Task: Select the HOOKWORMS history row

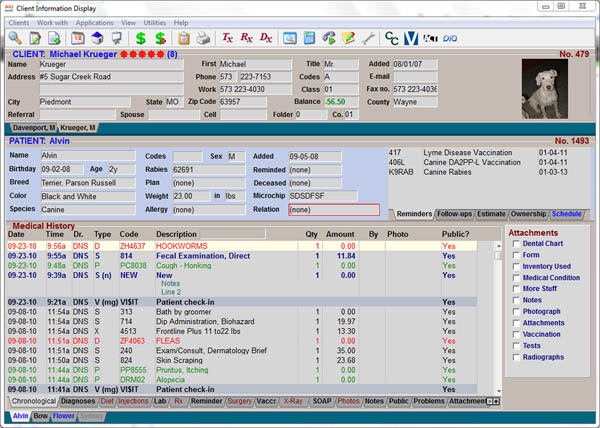Action: tap(242, 246)
